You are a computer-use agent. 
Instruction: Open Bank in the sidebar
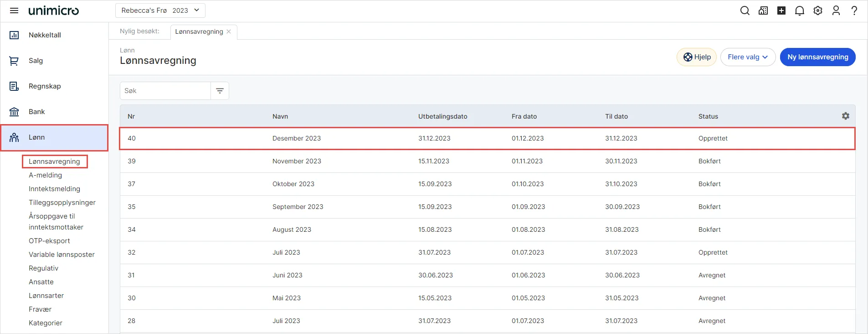point(36,112)
